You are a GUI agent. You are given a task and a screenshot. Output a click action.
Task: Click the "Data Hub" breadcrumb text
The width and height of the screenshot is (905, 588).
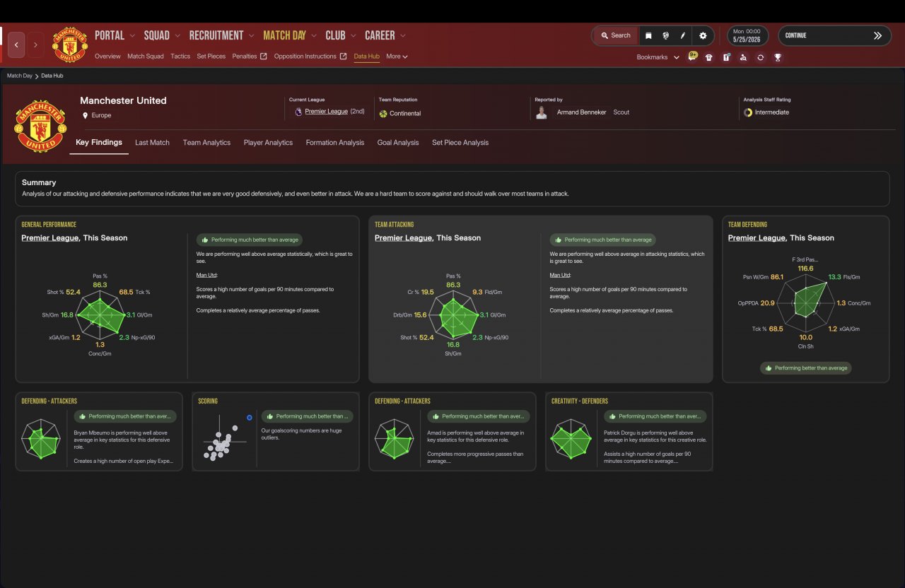52,76
